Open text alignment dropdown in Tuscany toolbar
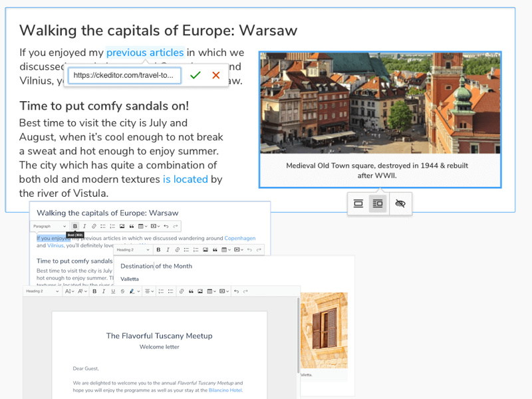 click(x=149, y=291)
